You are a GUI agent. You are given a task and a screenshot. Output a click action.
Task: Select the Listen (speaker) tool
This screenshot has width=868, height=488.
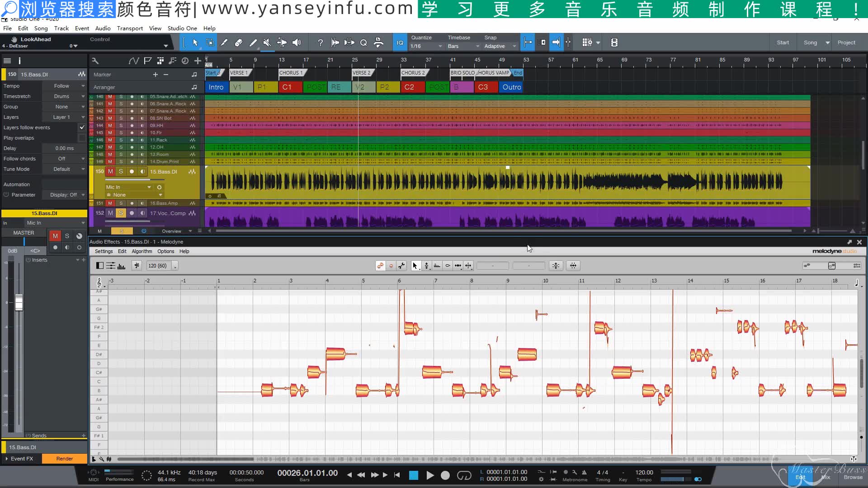click(297, 42)
